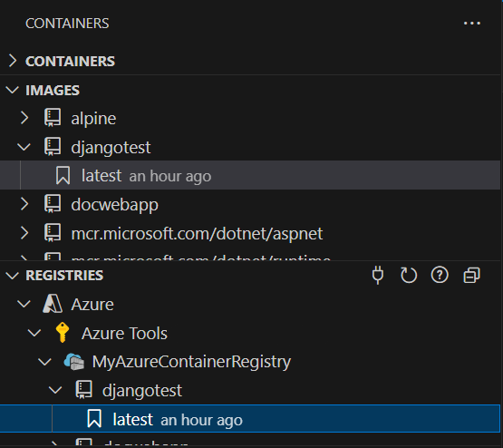
Task: Click the MyAzureContainerRegistry cloud icon
Action: coord(73,362)
